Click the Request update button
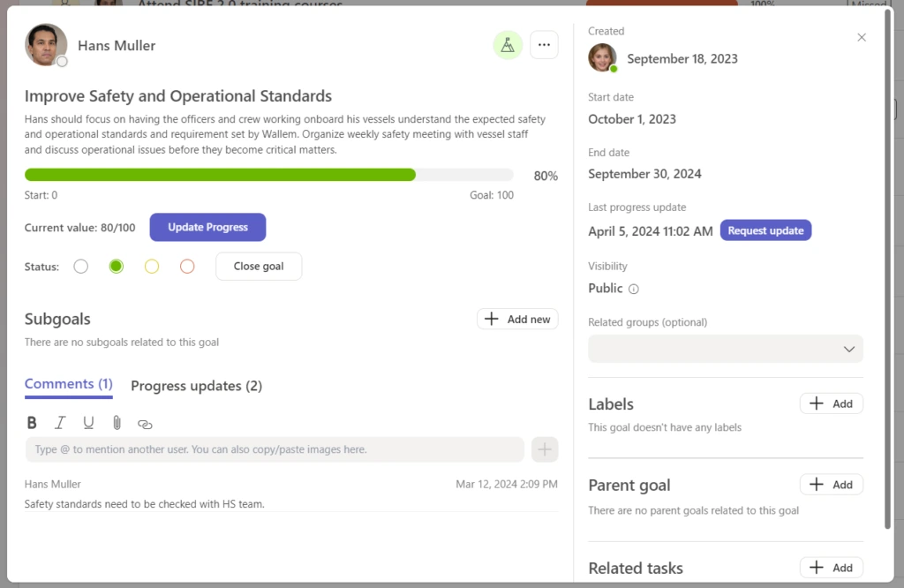The height and width of the screenshot is (588, 904). [765, 230]
